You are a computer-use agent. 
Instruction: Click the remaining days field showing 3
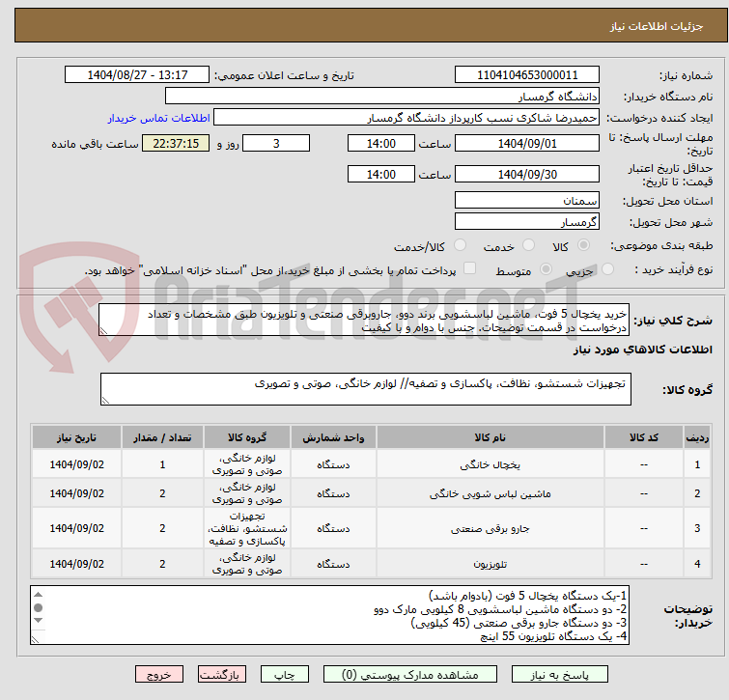click(x=276, y=143)
